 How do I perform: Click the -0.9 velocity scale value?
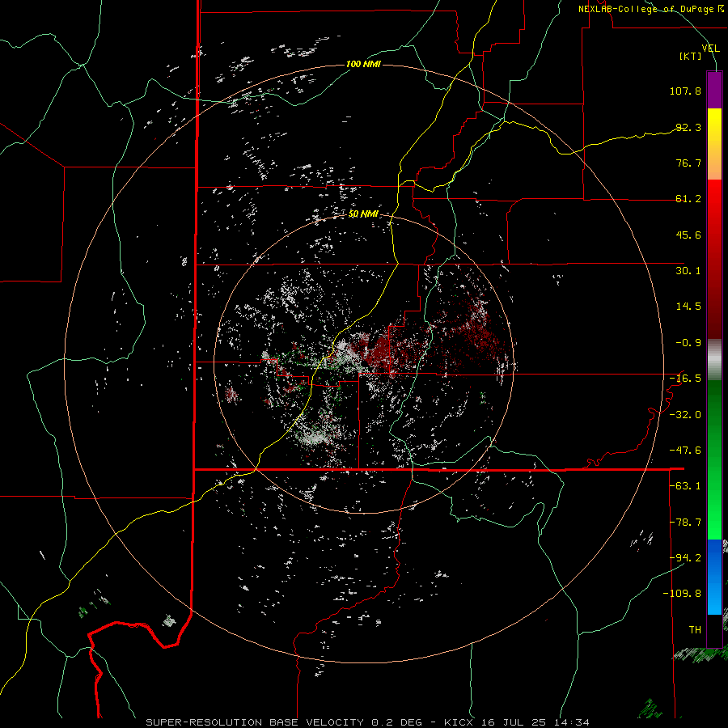pos(688,343)
